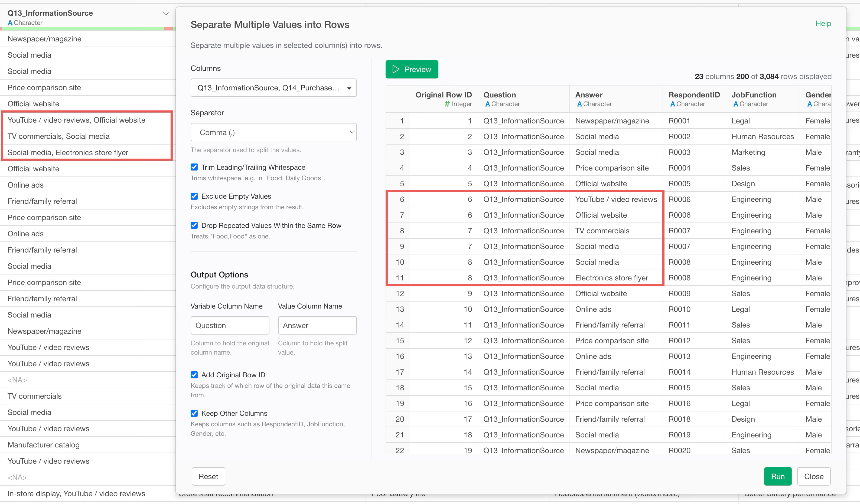Toggle Keep Other Columns checkbox
Screen dimensions: 860x504
[194, 413]
